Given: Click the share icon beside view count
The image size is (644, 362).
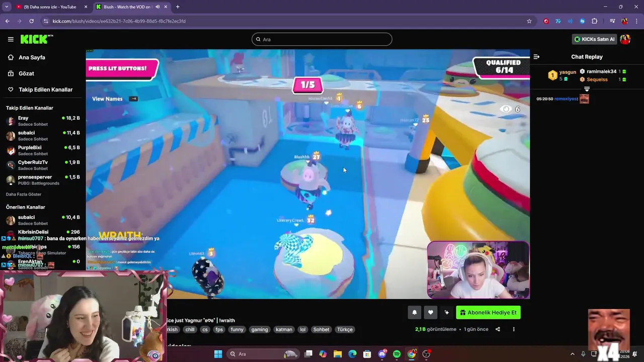Looking at the screenshot, I should point(498,329).
